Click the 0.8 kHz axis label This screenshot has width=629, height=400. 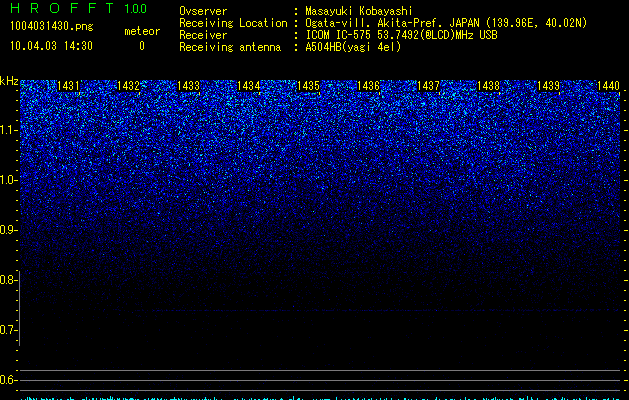[8, 280]
